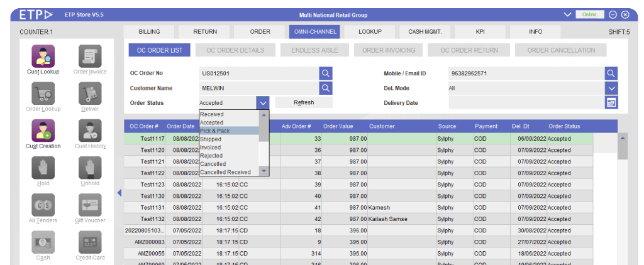Image resolution: width=644 pixels, height=265 pixels.
Task: Sort by Order Value column header
Action: click(338, 126)
